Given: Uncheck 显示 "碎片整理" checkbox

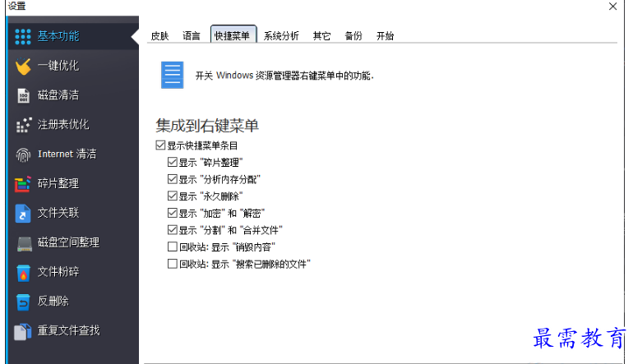Looking at the screenshot, I should tap(173, 162).
